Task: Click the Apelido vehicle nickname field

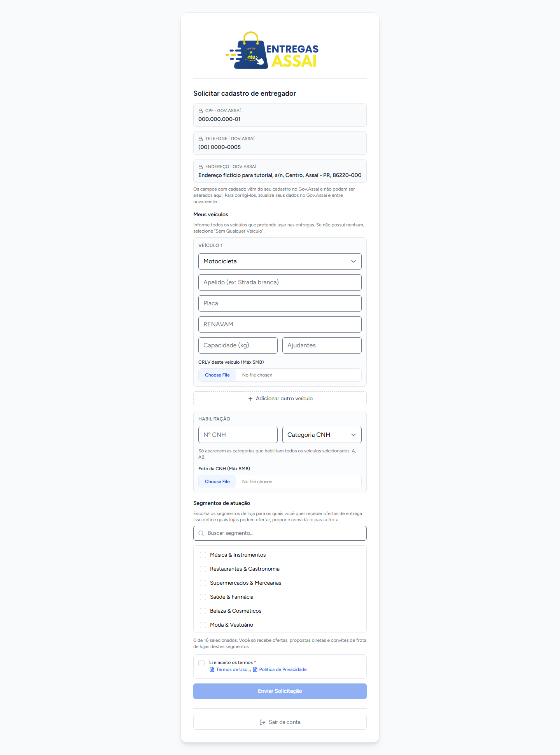Action: pyautogui.click(x=280, y=282)
